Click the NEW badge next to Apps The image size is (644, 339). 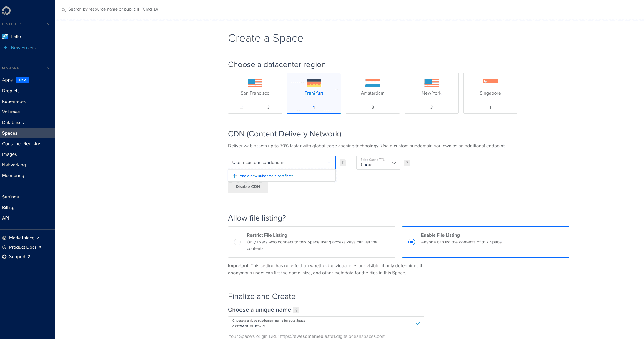pyautogui.click(x=23, y=80)
